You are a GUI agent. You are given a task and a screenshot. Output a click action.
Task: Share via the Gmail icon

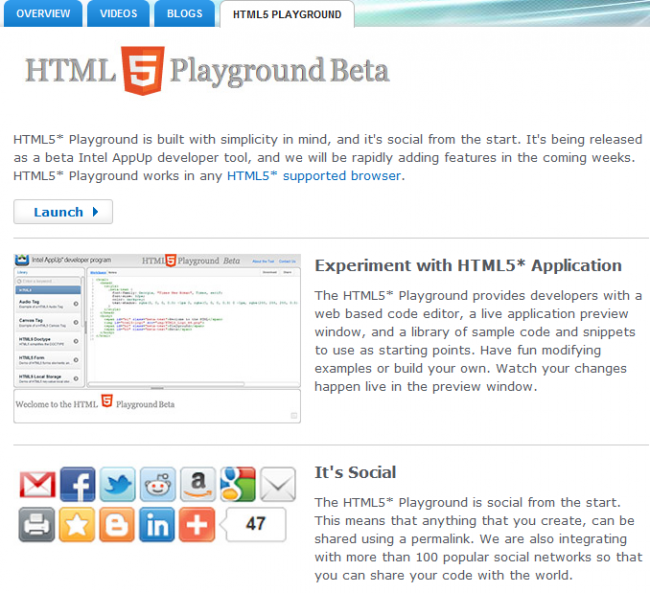tap(37, 484)
